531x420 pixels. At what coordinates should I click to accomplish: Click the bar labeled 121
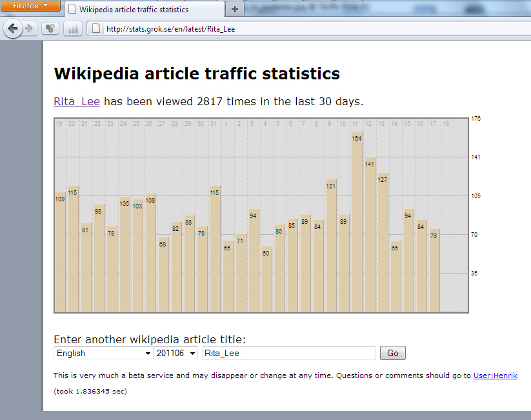pyautogui.click(x=331, y=246)
